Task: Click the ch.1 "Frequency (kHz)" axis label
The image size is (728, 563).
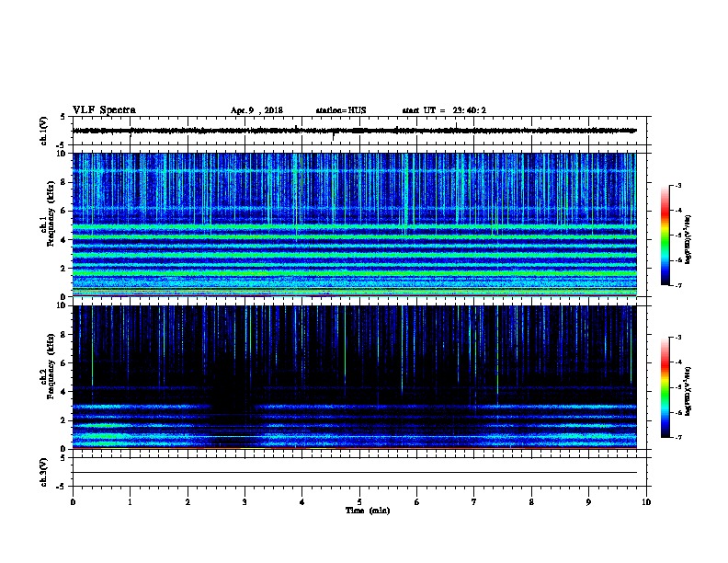Action: (x=51, y=213)
